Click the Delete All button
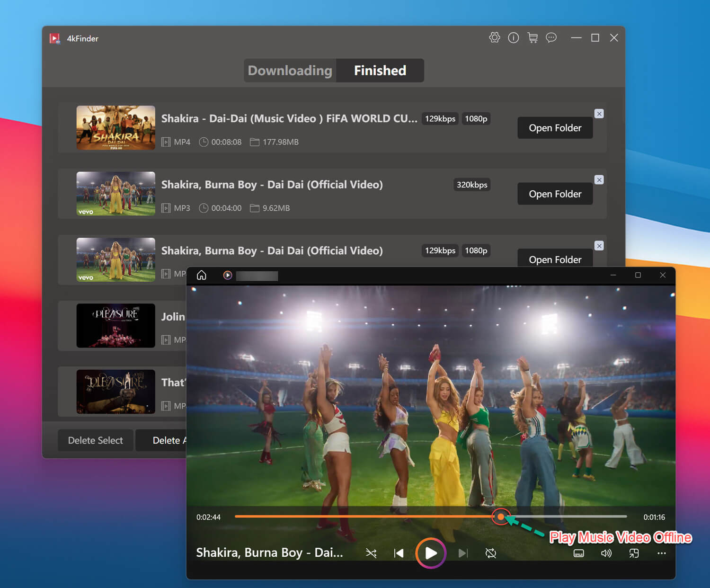 [x=161, y=440]
